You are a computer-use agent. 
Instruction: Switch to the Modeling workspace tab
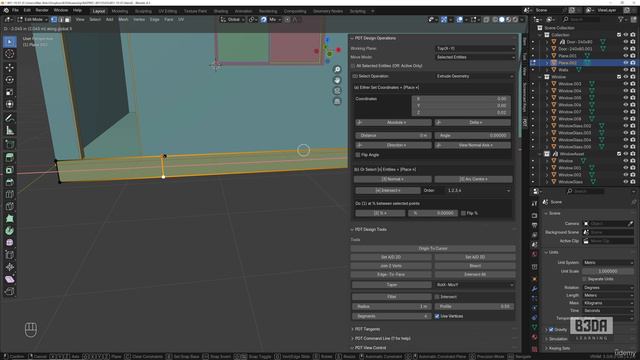click(x=120, y=11)
